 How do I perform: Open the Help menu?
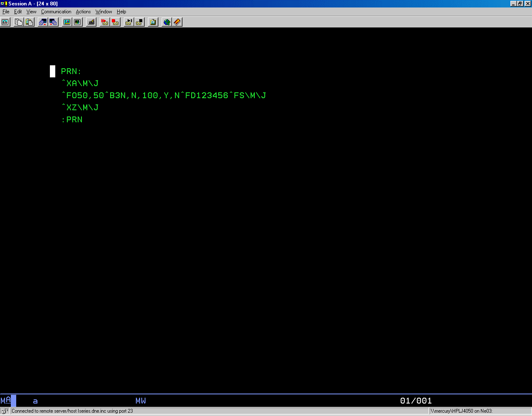point(121,12)
